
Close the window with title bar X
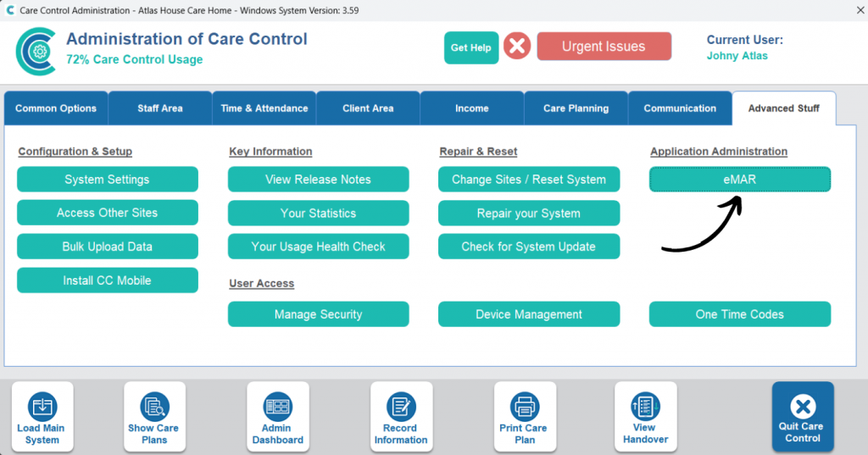pyautogui.click(x=860, y=10)
